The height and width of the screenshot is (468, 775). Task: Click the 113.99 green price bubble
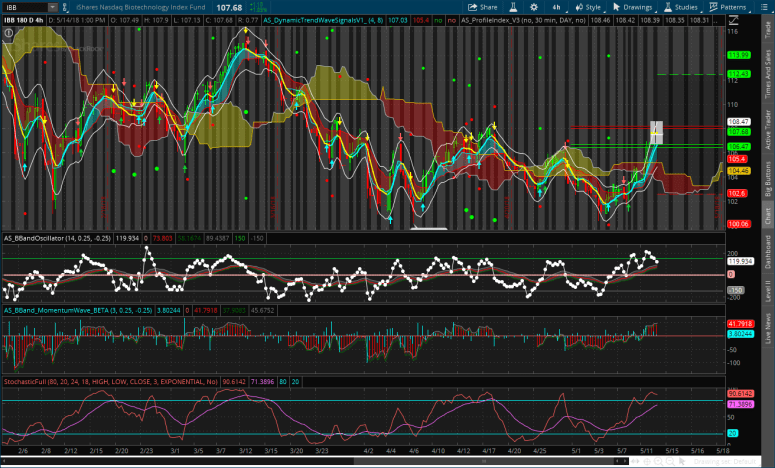point(738,55)
